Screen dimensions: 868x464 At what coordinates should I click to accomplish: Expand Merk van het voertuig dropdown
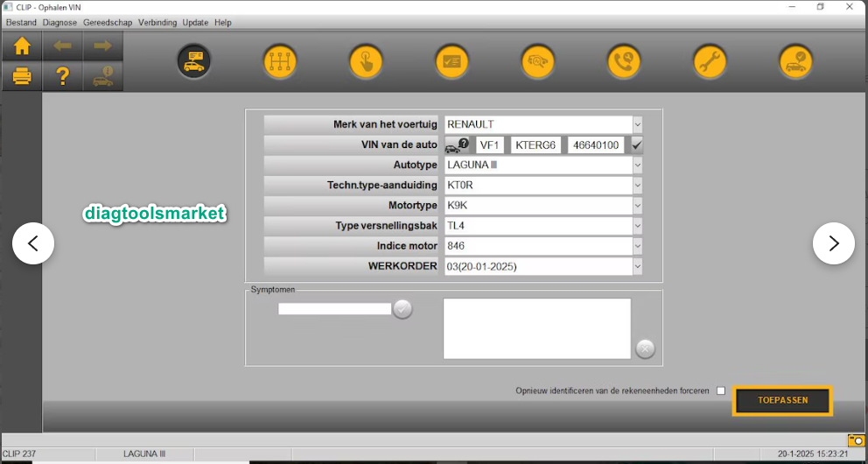tap(637, 124)
